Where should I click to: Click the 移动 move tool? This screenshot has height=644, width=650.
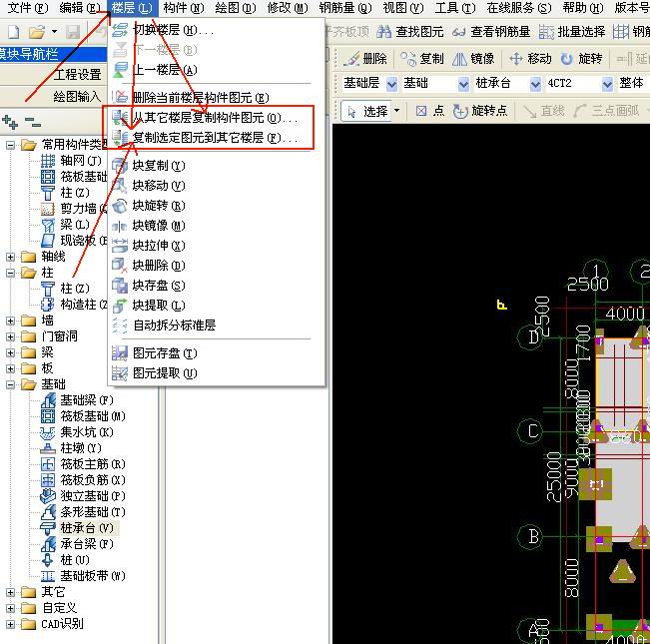point(530,59)
